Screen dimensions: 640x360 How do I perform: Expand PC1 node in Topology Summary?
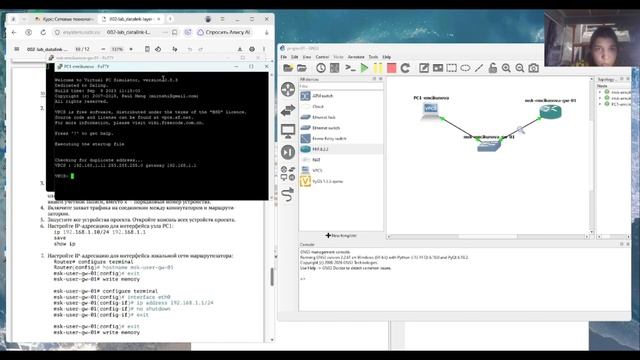[x=600, y=104]
